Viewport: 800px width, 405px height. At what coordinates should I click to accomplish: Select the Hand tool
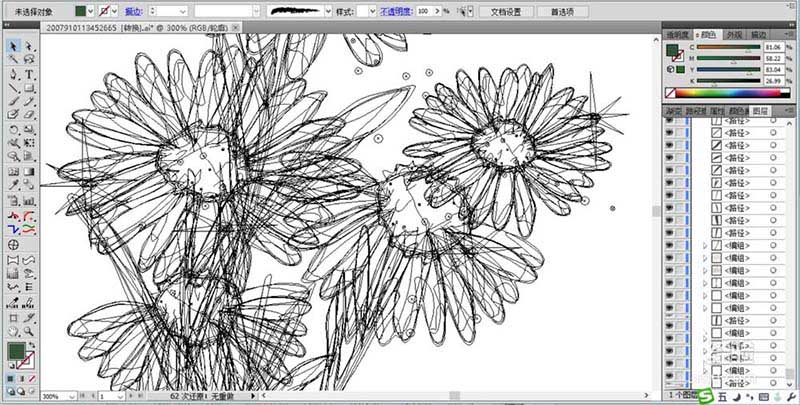click(14, 332)
